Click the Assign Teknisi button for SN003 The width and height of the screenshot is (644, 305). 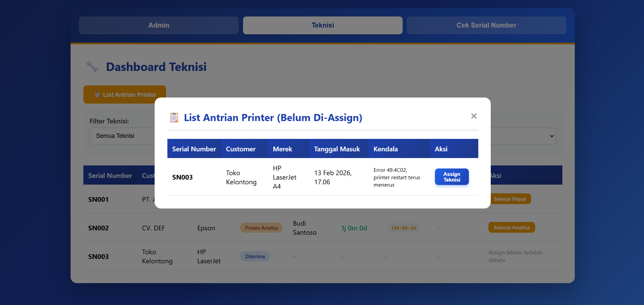[451, 177]
